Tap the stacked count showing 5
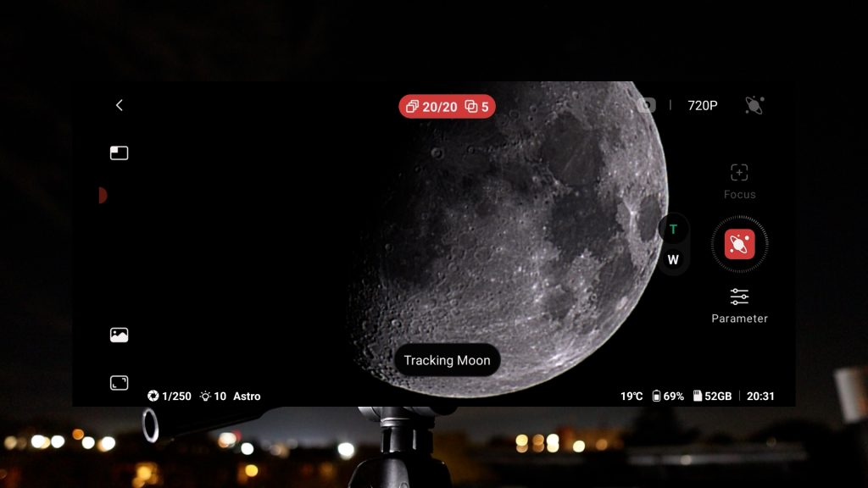 pos(477,107)
